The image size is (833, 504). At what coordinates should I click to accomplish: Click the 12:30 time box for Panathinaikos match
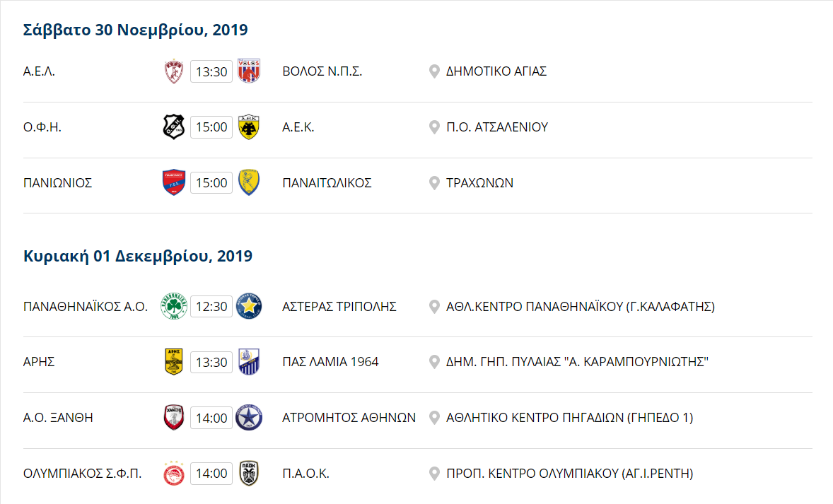(x=211, y=307)
